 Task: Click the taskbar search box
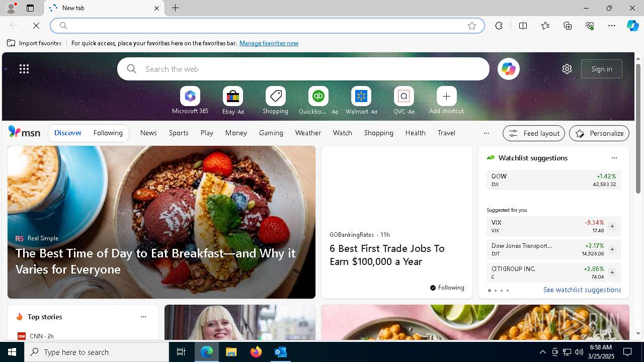click(x=97, y=352)
